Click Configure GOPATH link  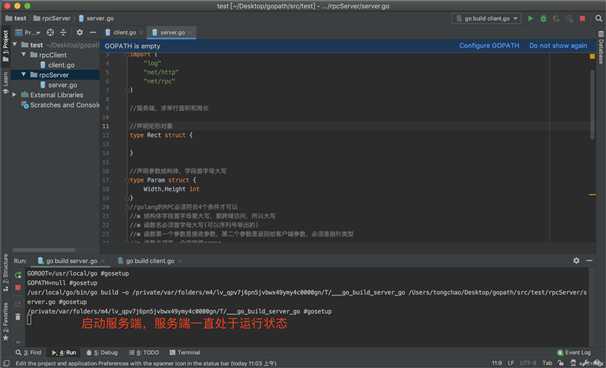coord(489,46)
